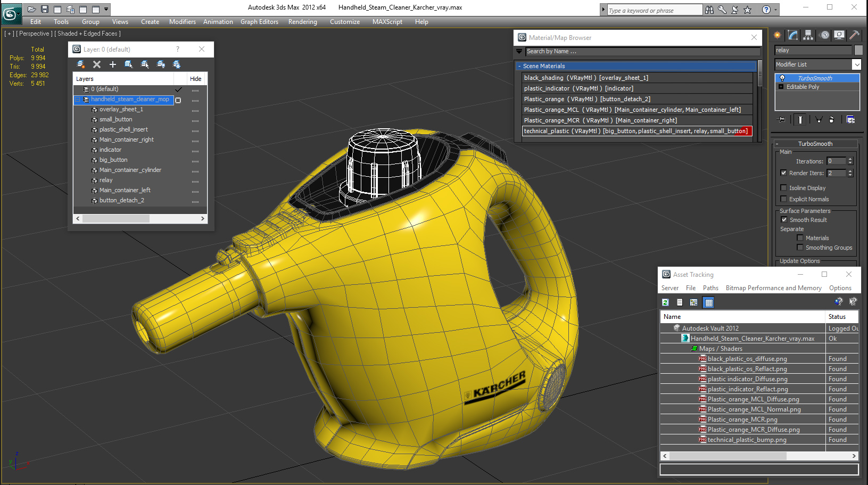868x485 pixels.
Task: Click Add Selected Objects plus icon in Layer dialog
Action: click(x=113, y=64)
